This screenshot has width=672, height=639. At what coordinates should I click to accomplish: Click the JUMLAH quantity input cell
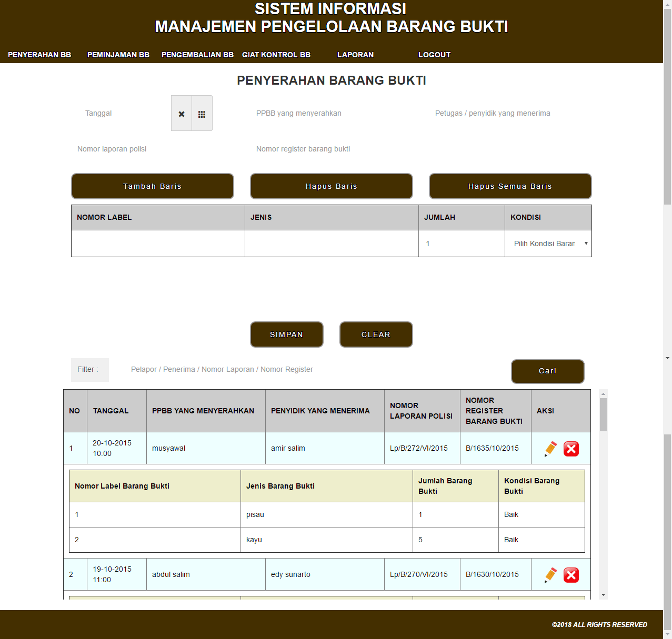pyautogui.click(x=462, y=244)
